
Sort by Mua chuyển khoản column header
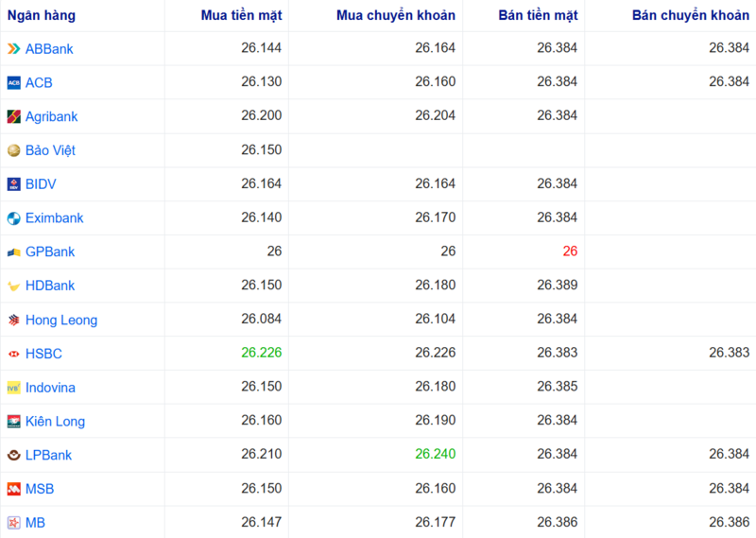[396, 16]
